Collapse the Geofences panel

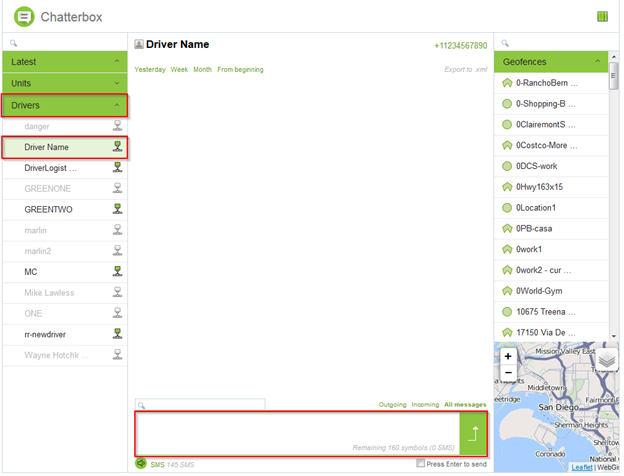click(598, 62)
